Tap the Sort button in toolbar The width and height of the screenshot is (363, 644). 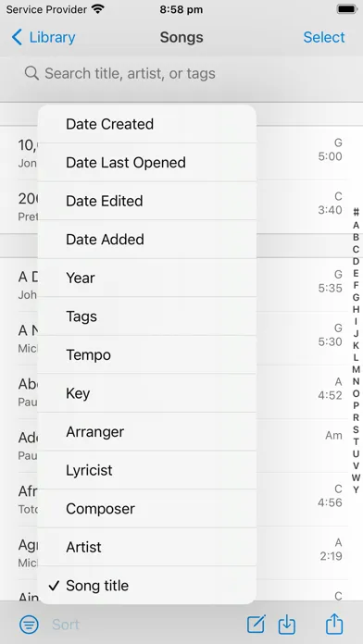pos(66,625)
